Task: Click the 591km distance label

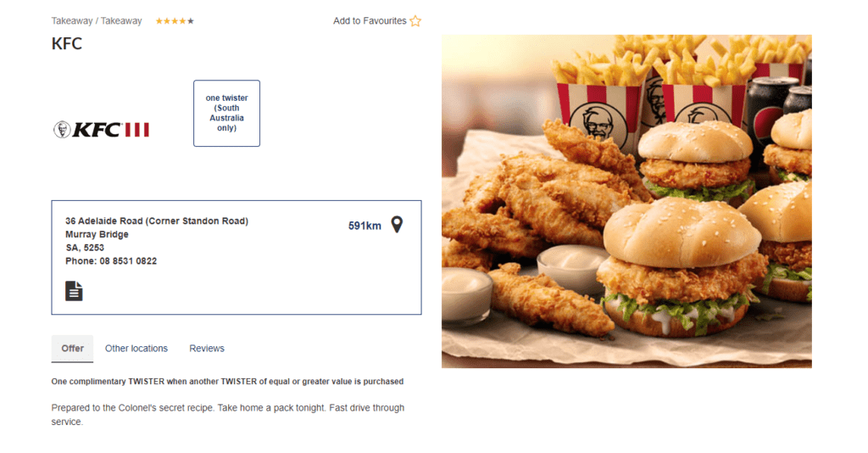Action: point(364,226)
